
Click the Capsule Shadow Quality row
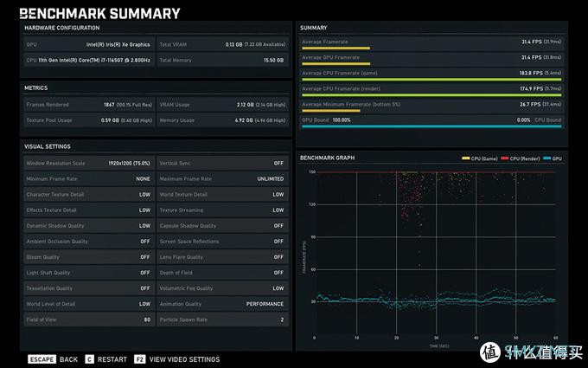(x=223, y=226)
